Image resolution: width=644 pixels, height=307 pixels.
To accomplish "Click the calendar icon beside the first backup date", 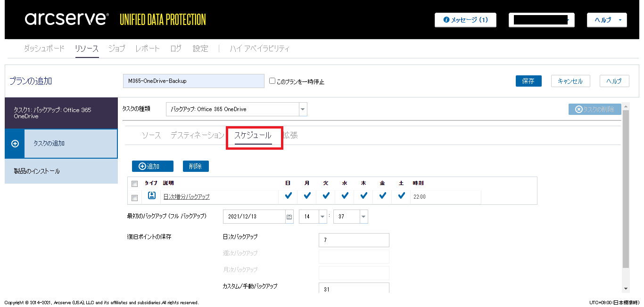I will (x=289, y=217).
